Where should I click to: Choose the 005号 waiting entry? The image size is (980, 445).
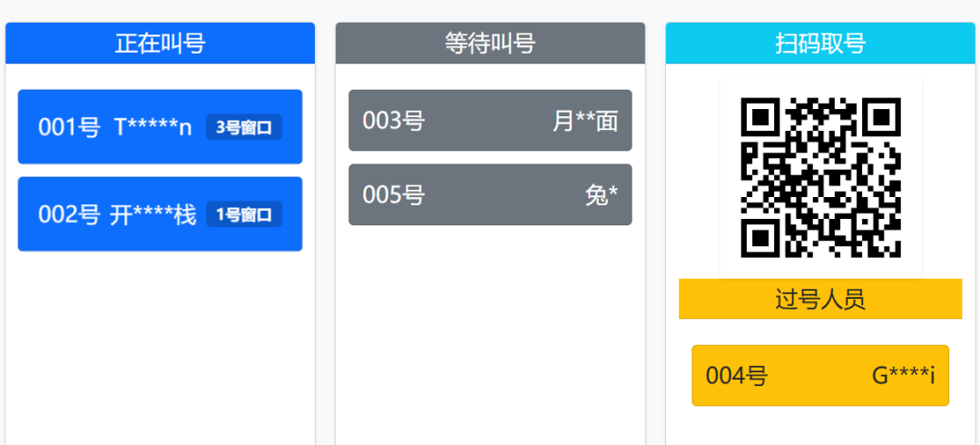point(490,194)
